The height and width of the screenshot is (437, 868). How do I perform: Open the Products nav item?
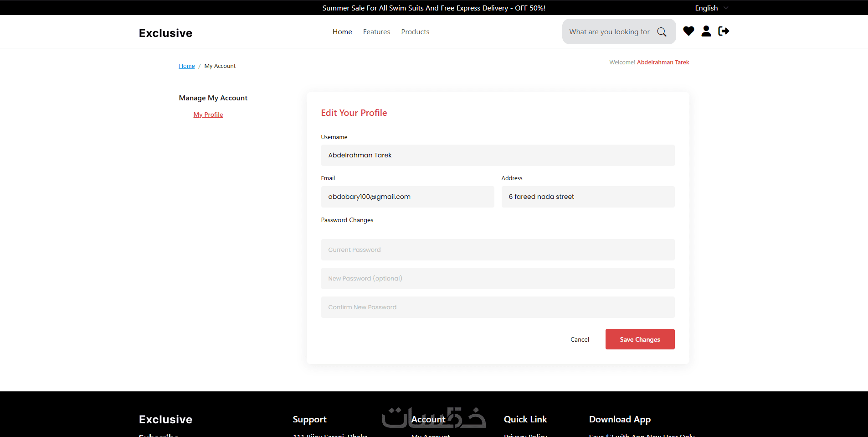pos(415,32)
